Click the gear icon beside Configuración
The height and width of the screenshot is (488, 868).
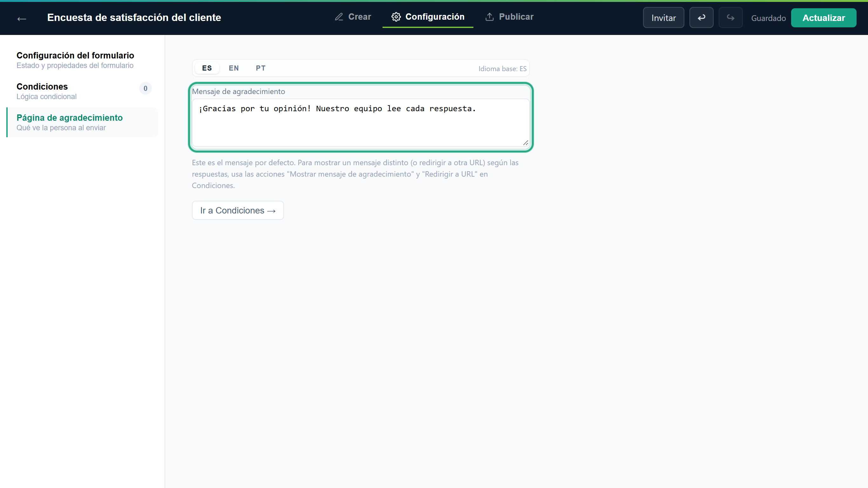pyautogui.click(x=396, y=17)
